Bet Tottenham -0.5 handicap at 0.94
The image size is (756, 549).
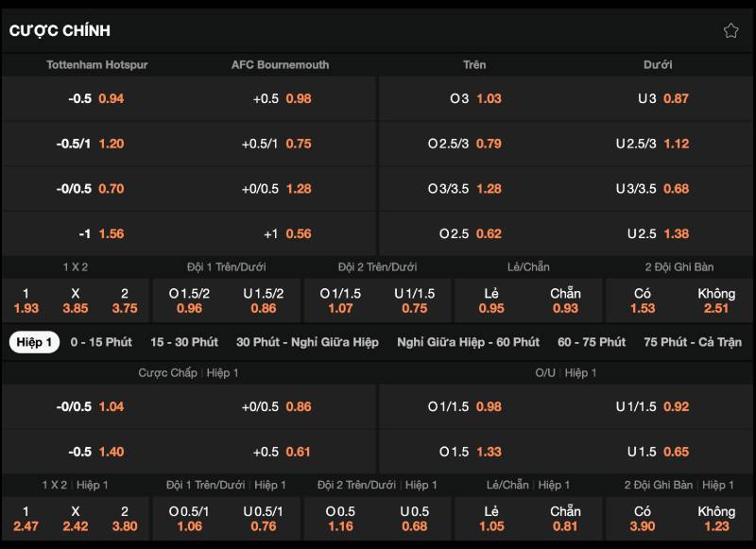point(96,98)
